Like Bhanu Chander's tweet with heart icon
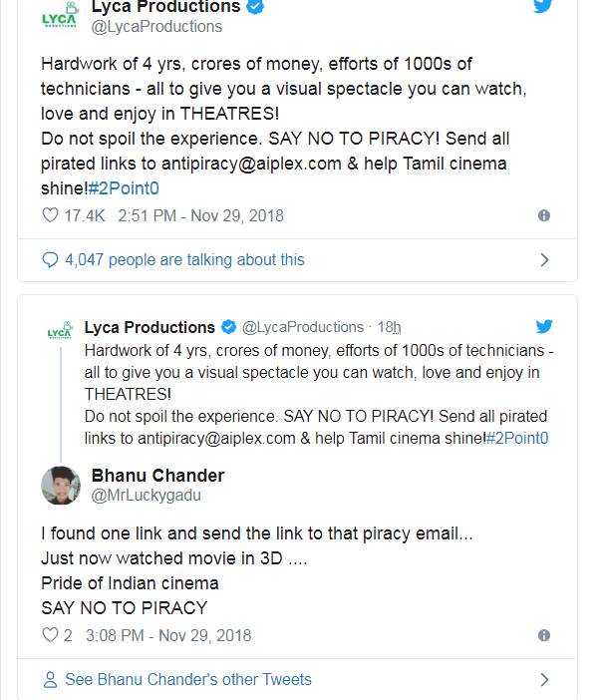Viewport: 605px width, 700px height. point(50,635)
